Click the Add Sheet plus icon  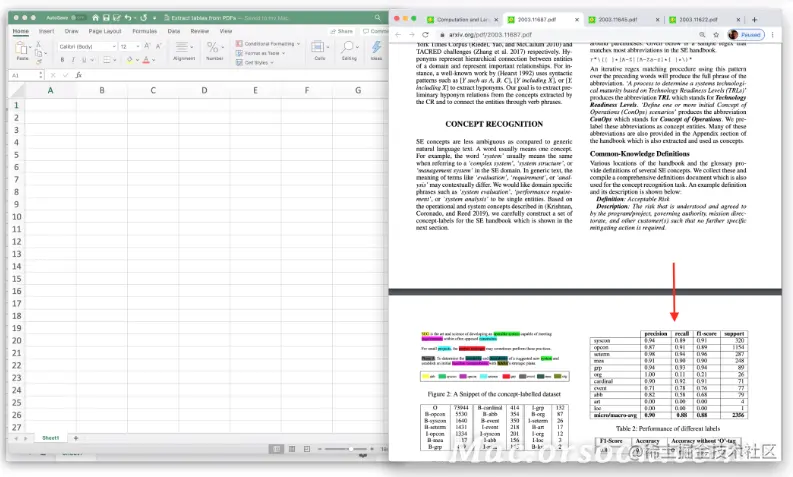tap(76, 438)
